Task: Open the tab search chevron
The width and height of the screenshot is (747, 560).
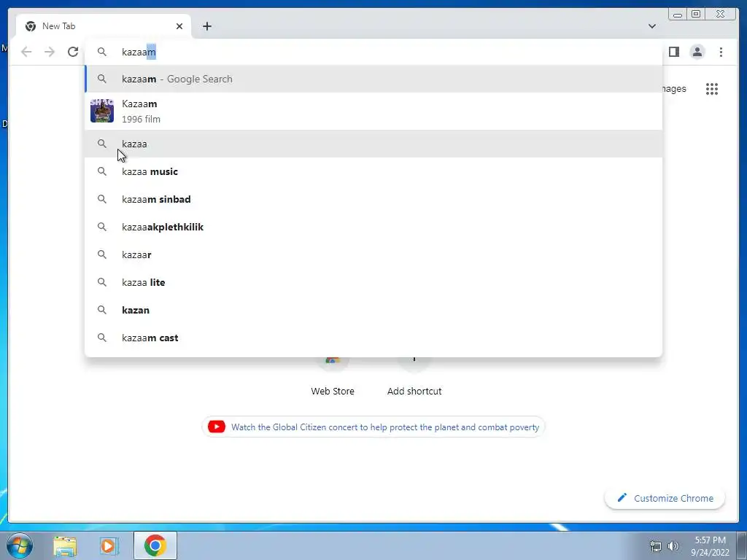Action: (x=651, y=26)
